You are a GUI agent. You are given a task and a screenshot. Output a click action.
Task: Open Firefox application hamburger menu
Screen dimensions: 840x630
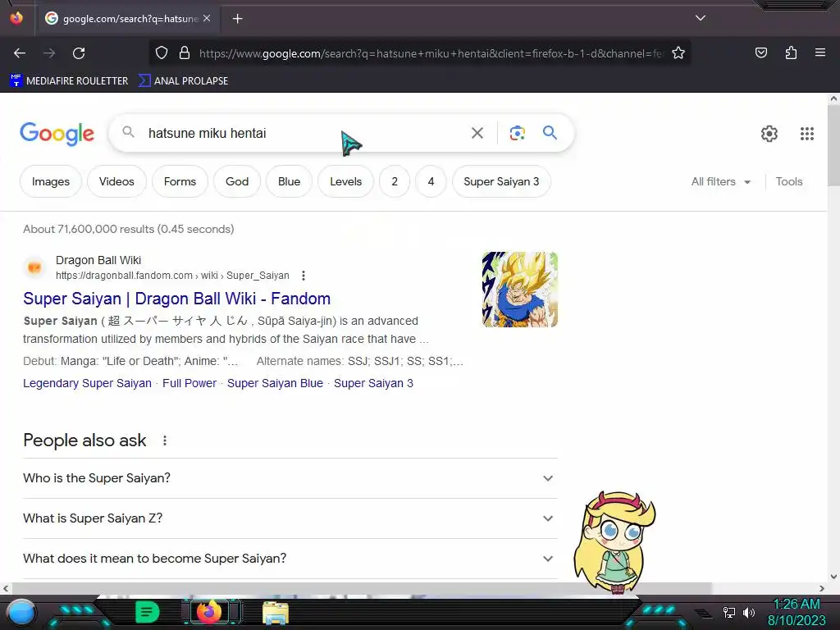[820, 53]
